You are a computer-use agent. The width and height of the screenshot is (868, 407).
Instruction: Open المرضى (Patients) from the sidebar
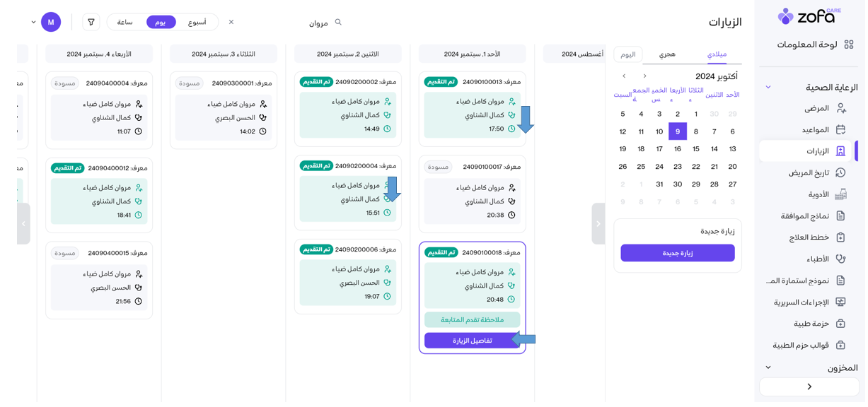pyautogui.click(x=816, y=108)
